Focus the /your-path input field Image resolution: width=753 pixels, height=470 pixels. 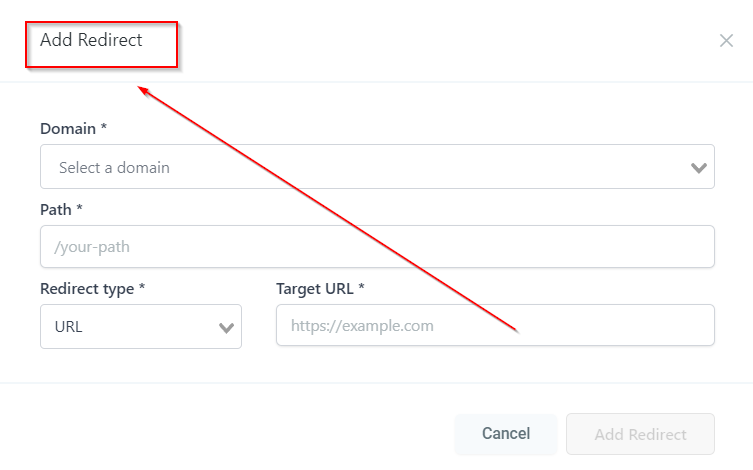[x=377, y=246]
